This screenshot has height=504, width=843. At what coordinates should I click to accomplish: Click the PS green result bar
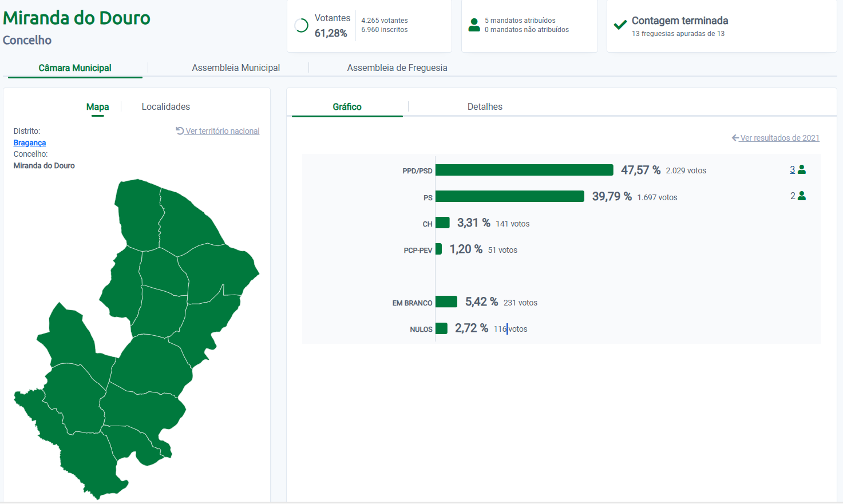[x=509, y=196]
